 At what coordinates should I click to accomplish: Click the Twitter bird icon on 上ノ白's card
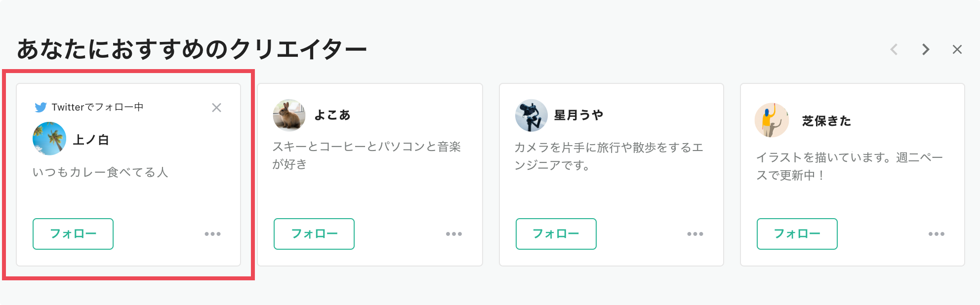41,107
